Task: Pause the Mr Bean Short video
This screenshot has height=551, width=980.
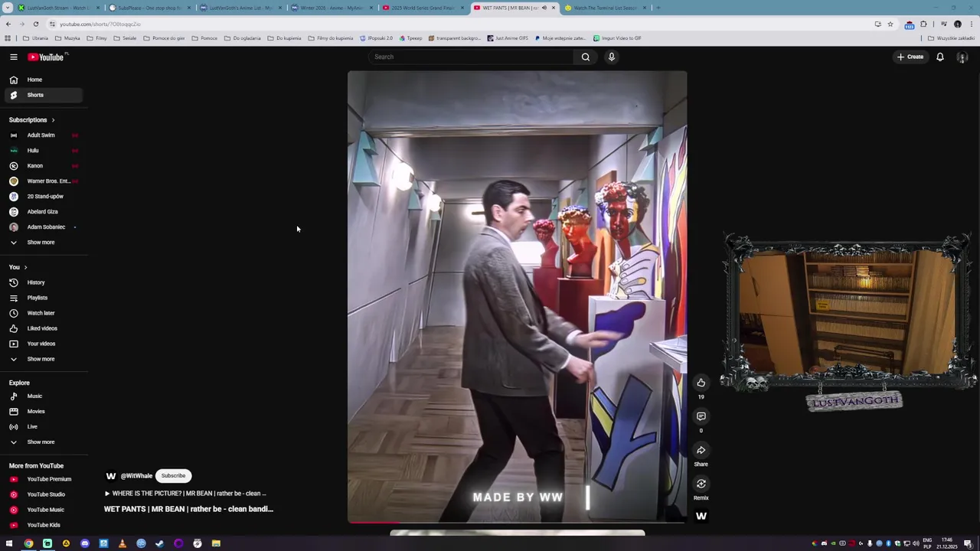Action: pos(517,297)
